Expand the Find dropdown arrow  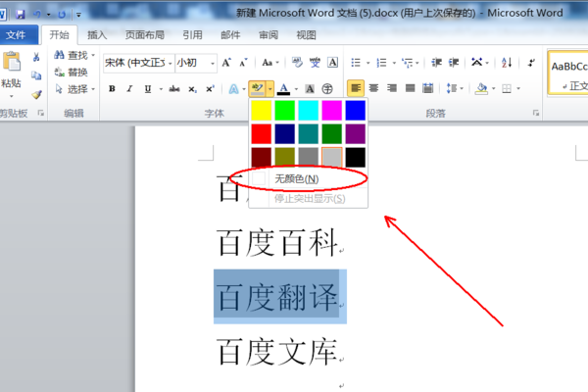pyautogui.click(x=93, y=55)
